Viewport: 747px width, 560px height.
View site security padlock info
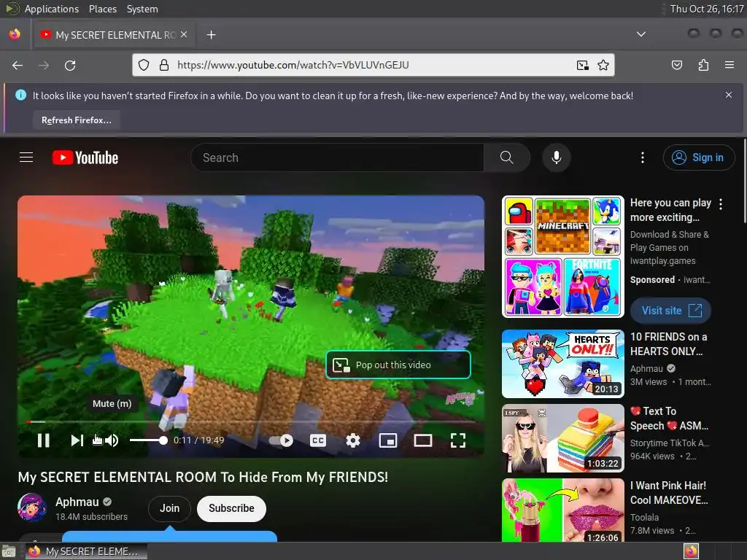[164, 65]
